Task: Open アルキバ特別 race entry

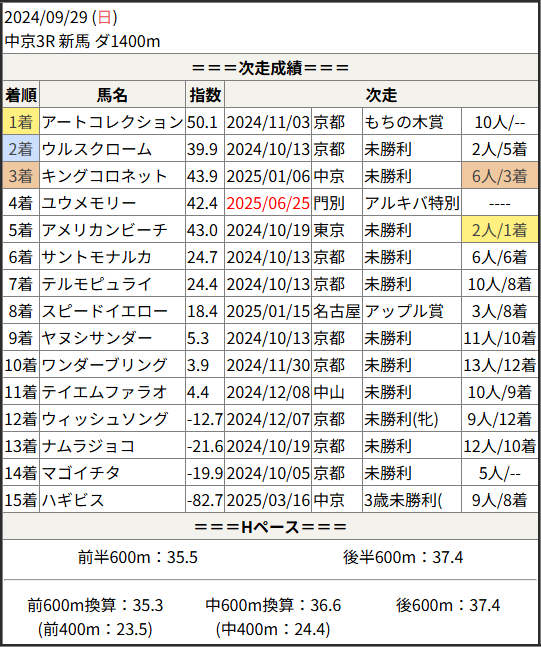Action: [x=412, y=203]
